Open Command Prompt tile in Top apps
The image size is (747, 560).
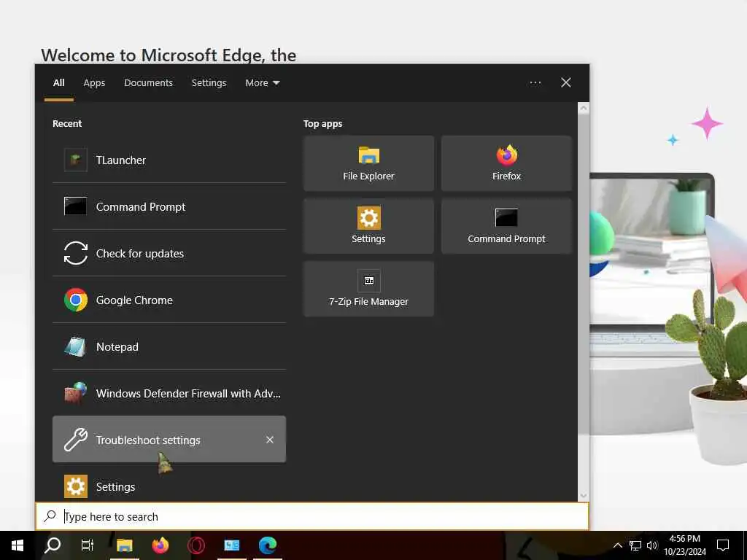[x=506, y=226]
